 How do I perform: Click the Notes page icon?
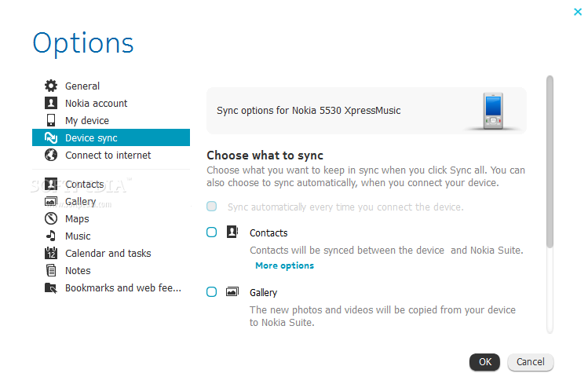(x=51, y=270)
